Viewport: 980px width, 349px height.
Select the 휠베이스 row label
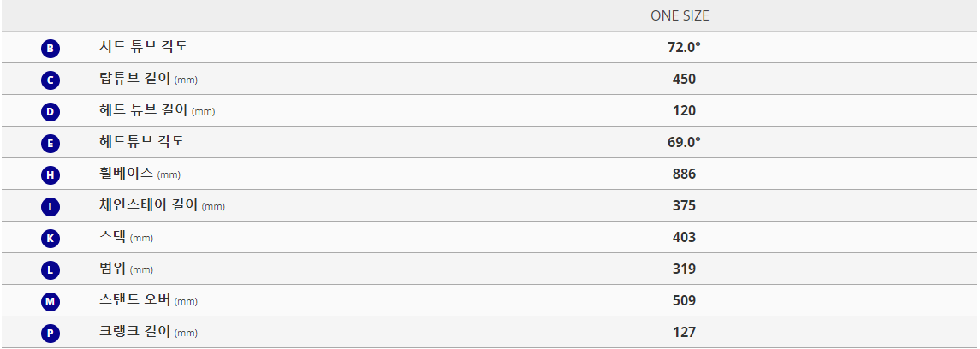click(126, 174)
